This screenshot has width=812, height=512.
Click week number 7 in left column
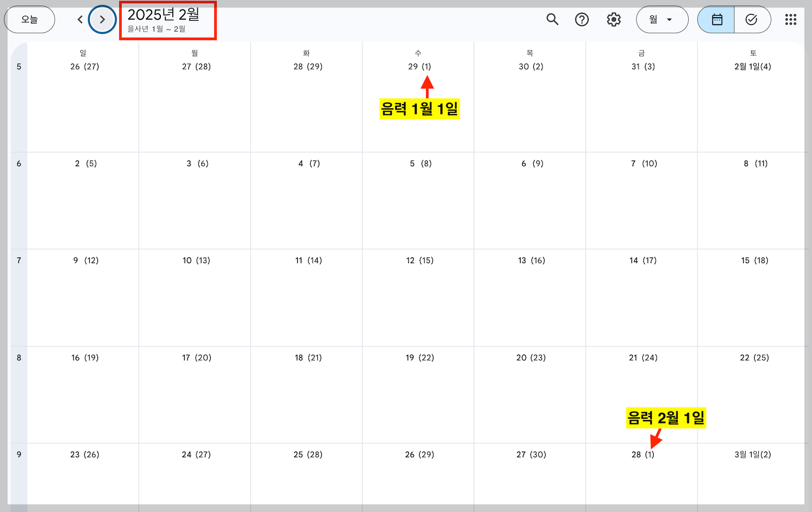pyautogui.click(x=18, y=260)
